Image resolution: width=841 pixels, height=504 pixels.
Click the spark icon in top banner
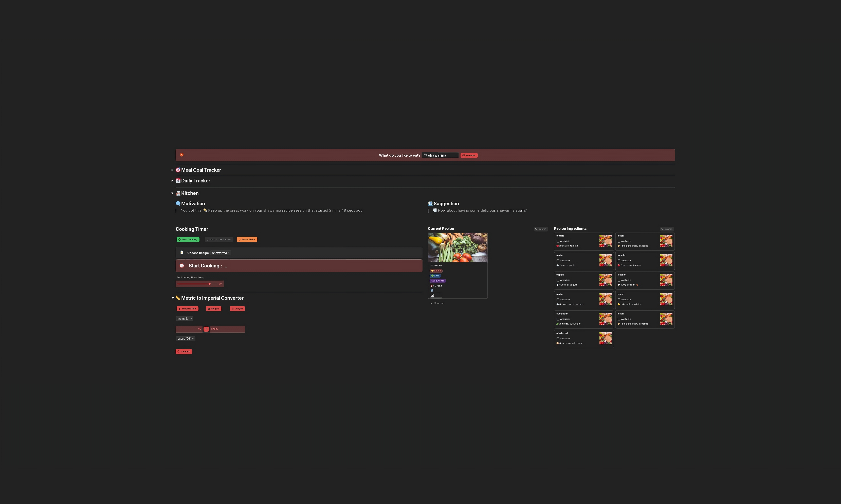(x=181, y=155)
